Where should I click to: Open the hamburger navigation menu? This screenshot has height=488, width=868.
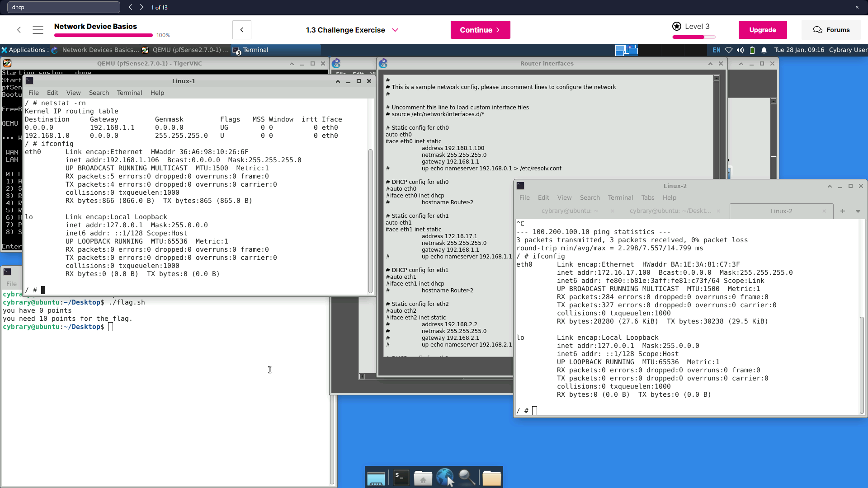38,30
